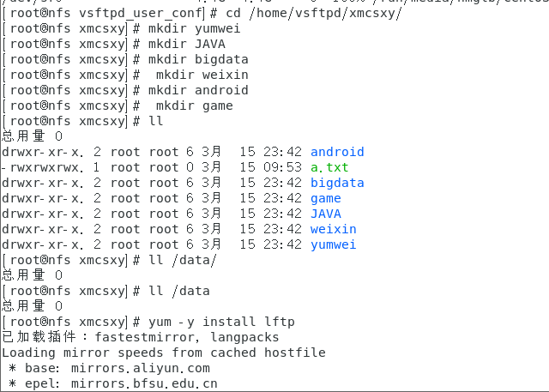Image resolution: width=549 pixels, height=392 pixels.
Task: Select the blue JAVA directory name
Action: [326, 214]
